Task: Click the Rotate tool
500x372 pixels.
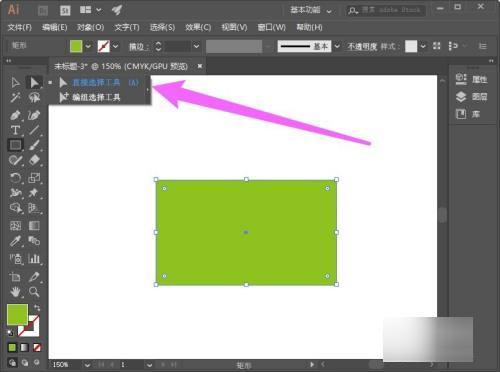Action: pyautogui.click(x=15, y=178)
